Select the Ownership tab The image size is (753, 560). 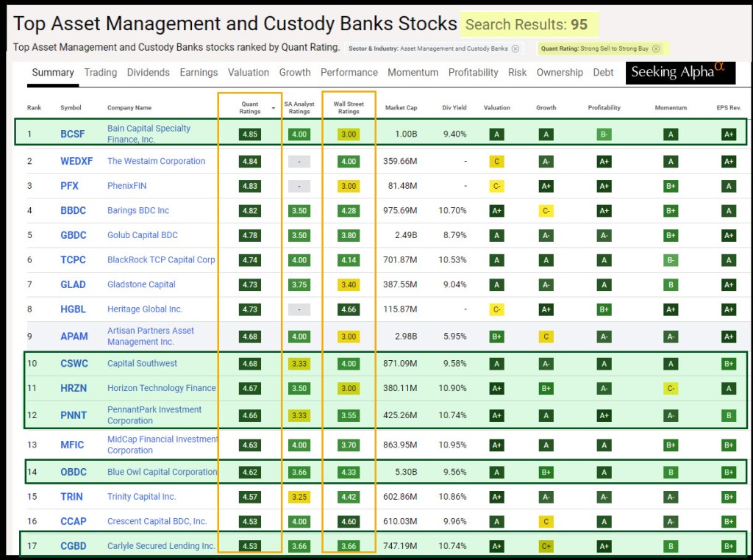(x=560, y=72)
